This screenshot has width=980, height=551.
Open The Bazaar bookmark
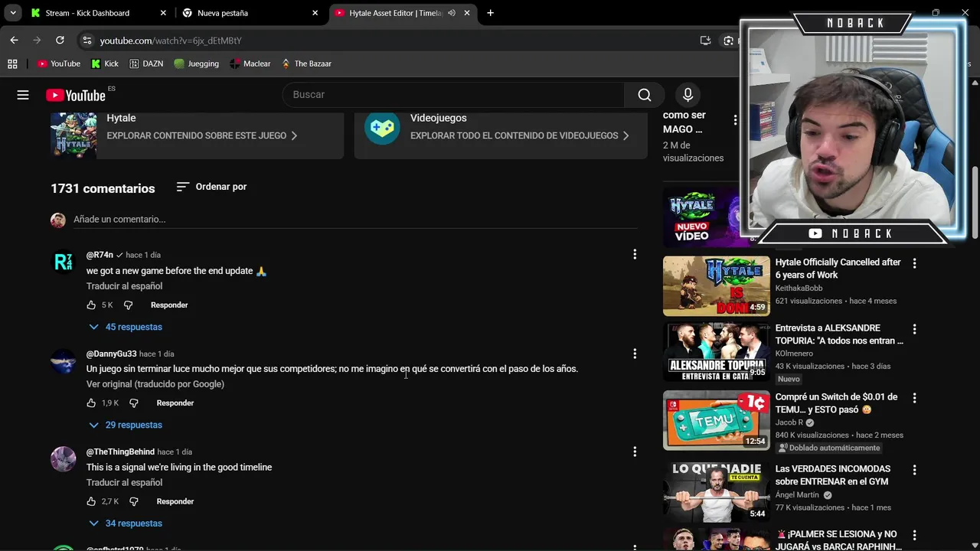306,64
